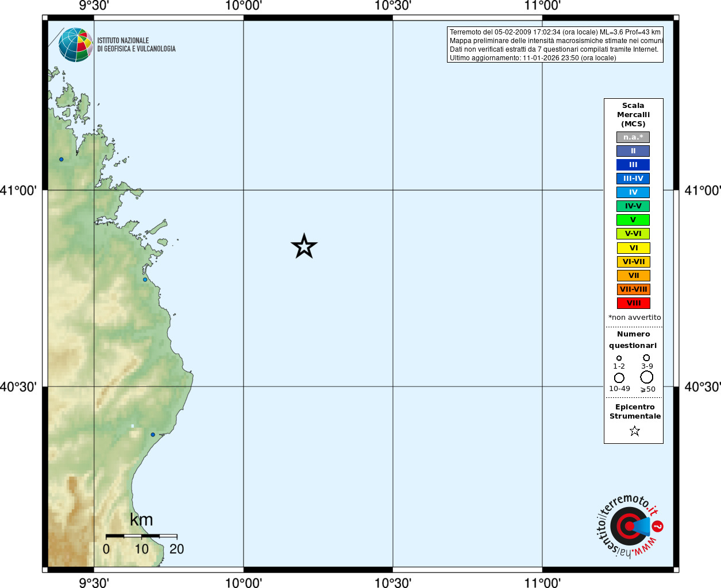Viewport: 721px width, 588px height.
Task: Click the INGV globe logo
Action: click(x=76, y=45)
